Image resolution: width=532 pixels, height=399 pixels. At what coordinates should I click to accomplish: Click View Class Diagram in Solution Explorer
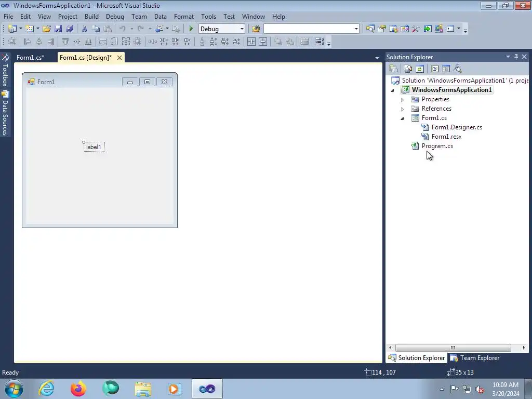(x=458, y=69)
